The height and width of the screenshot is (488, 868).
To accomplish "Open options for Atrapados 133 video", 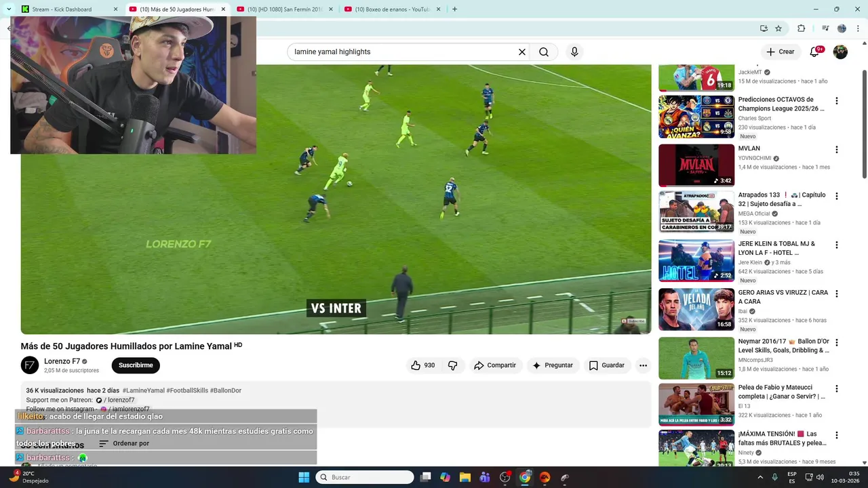I will point(836,196).
